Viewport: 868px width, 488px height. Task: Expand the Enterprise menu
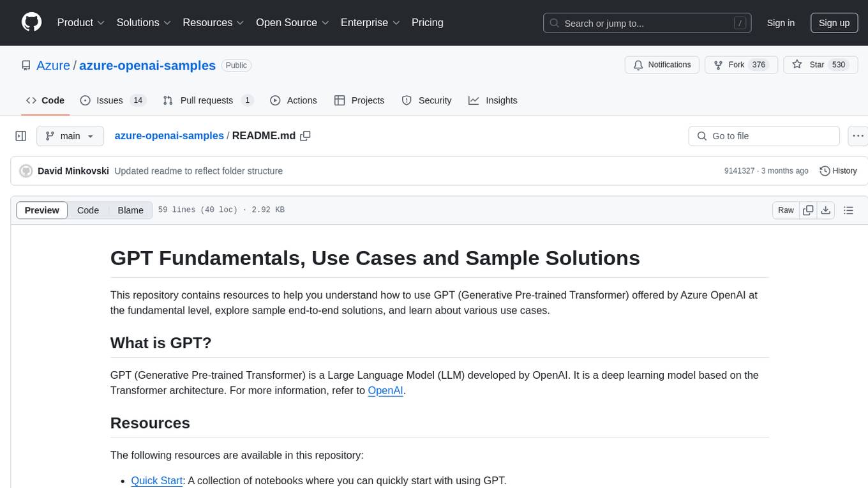coord(370,22)
